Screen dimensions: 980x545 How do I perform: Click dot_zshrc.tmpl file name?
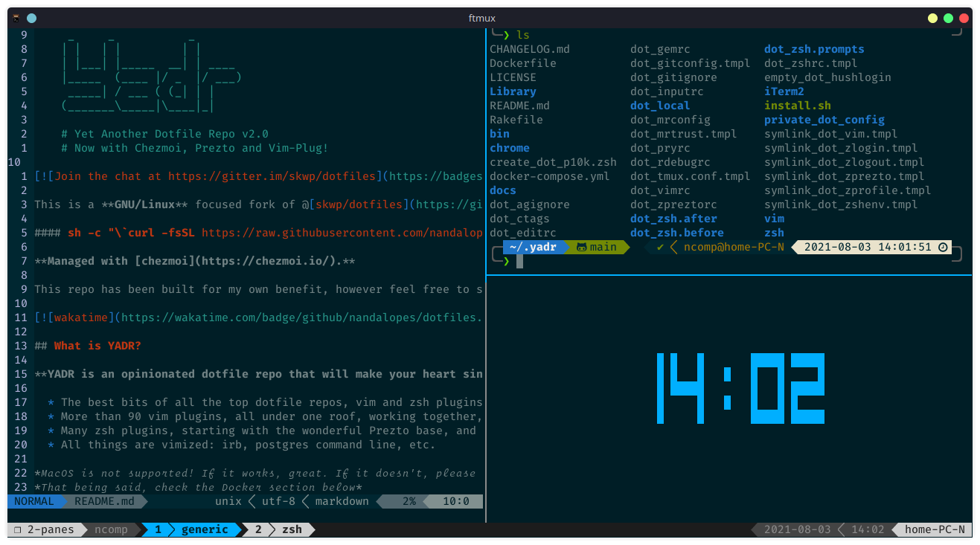pyautogui.click(x=811, y=63)
